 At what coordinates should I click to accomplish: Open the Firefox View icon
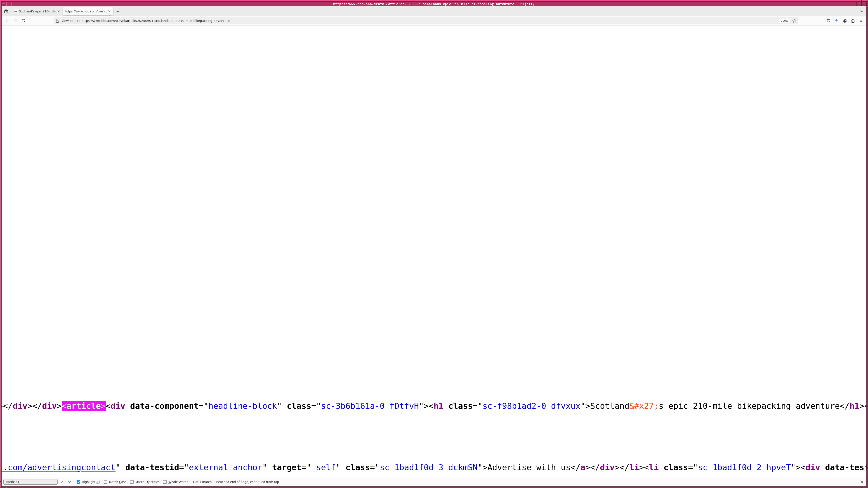tap(6, 12)
